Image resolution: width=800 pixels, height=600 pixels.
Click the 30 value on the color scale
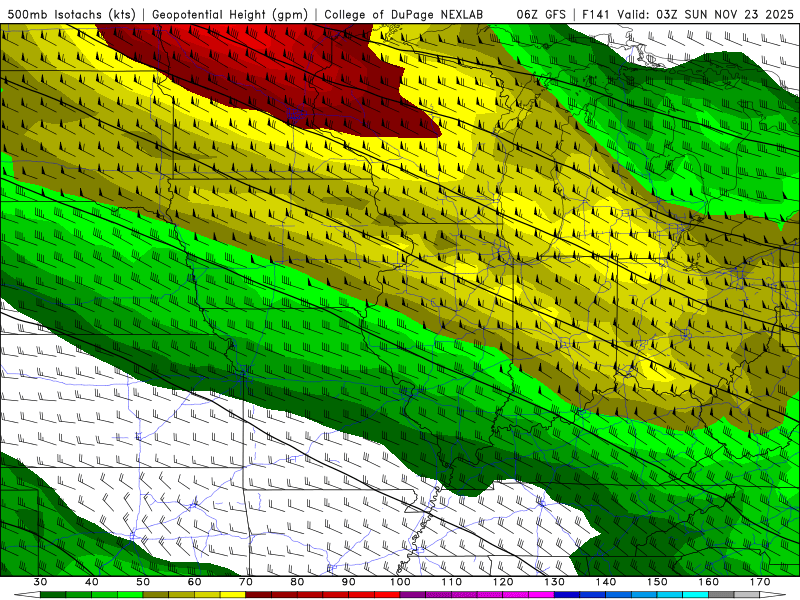[x=40, y=582]
